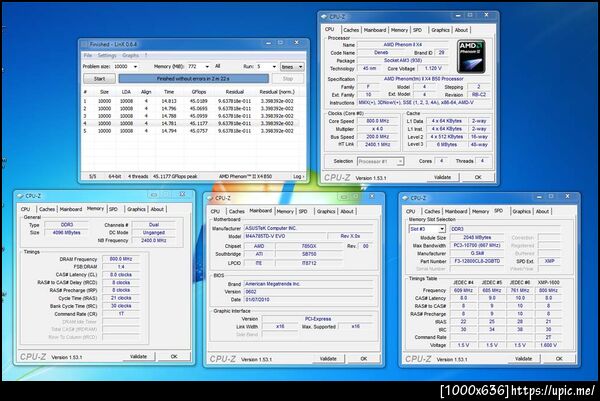Image resolution: width=600 pixels, height=401 pixels.
Task: Click Validate in the CPU-Z Memory window
Action: (x=138, y=356)
